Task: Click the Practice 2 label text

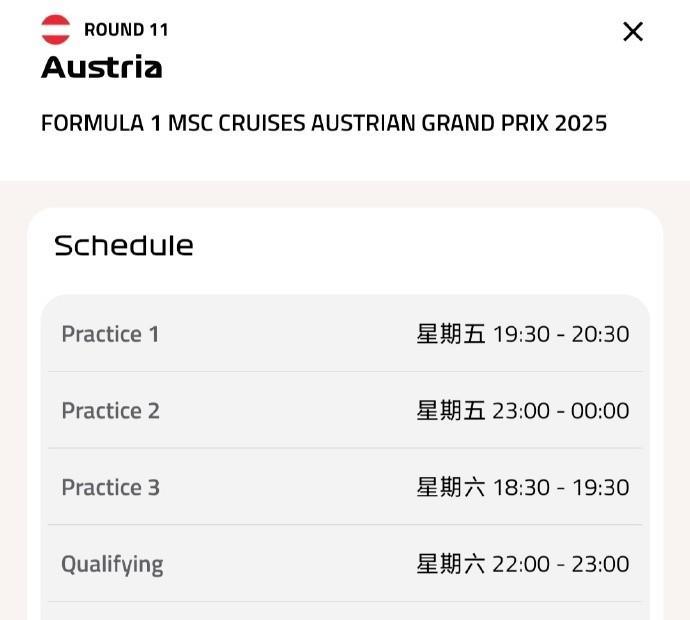Action: tap(110, 411)
